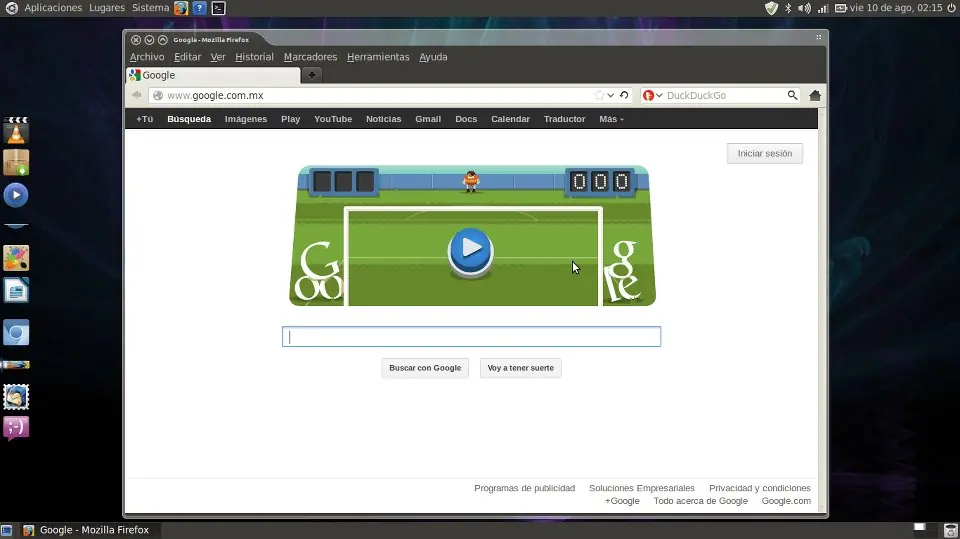Viewport: 960px width, 539px height.
Task: Expand the address bar history dropdown
Action: [610, 95]
